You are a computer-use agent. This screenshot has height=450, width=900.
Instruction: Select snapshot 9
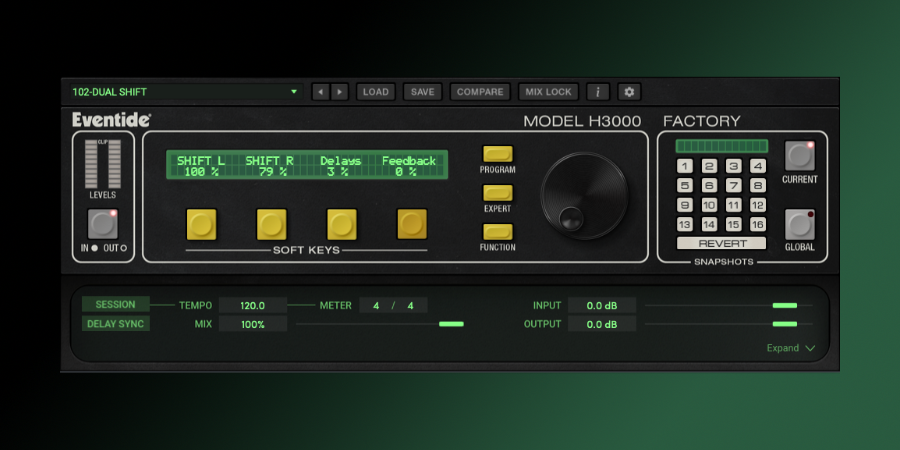pyautogui.click(x=685, y=205)
